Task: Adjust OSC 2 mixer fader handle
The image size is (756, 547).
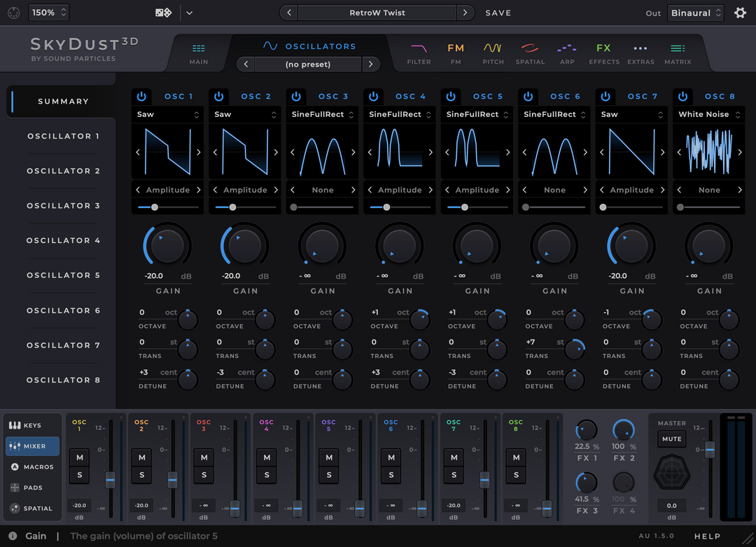Action: click(172, 480)
